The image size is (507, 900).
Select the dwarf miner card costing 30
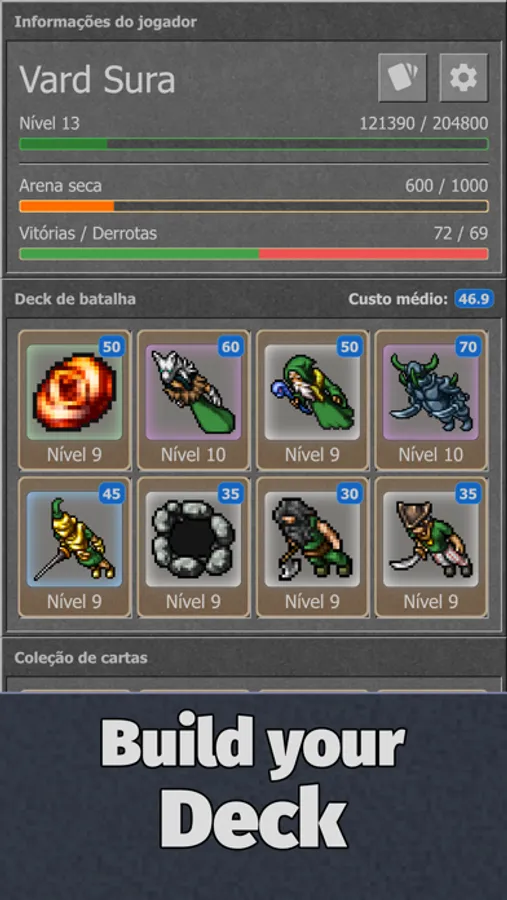[312, 547]
